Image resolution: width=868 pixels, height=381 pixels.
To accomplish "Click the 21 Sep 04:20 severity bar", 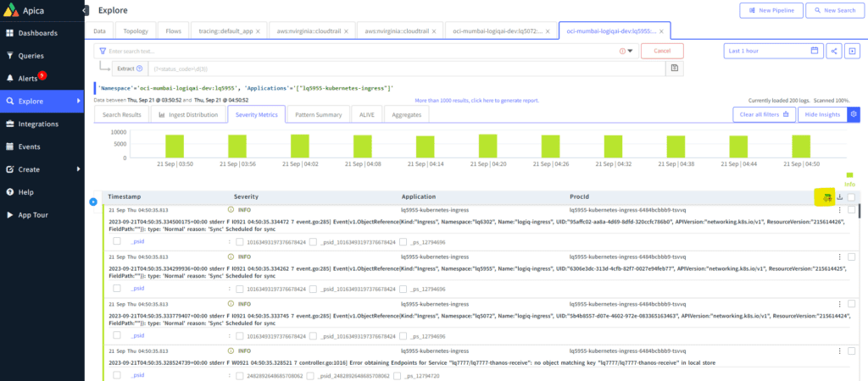I will (487, 146).
